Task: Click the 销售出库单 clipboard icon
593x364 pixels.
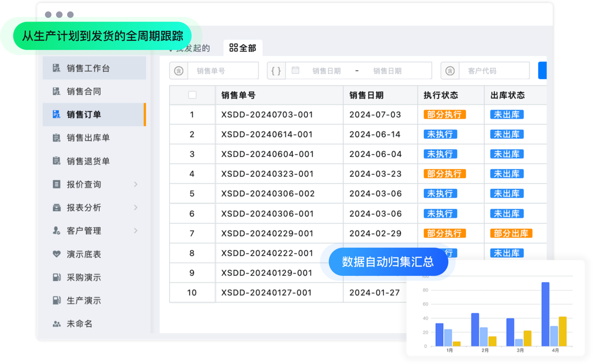Action: tap(57, 138)
